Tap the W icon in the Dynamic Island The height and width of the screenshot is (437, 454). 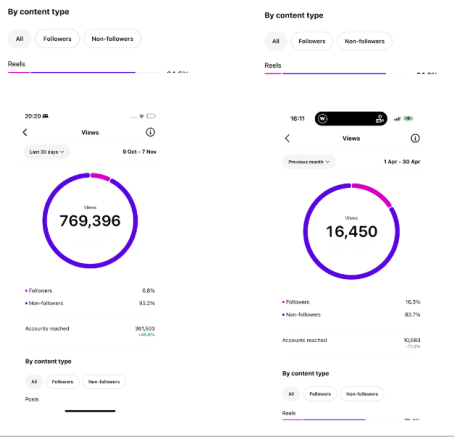pos(322,119)
